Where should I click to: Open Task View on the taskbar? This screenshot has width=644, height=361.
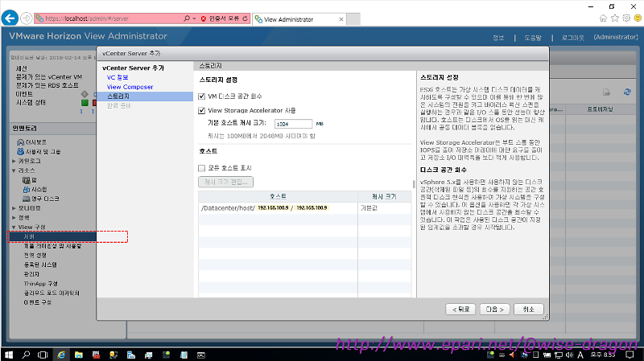coord(43,355)
